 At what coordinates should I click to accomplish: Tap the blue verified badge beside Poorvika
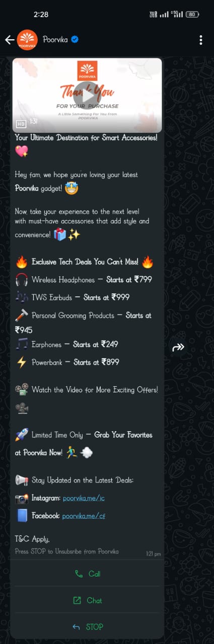(75, 40)
